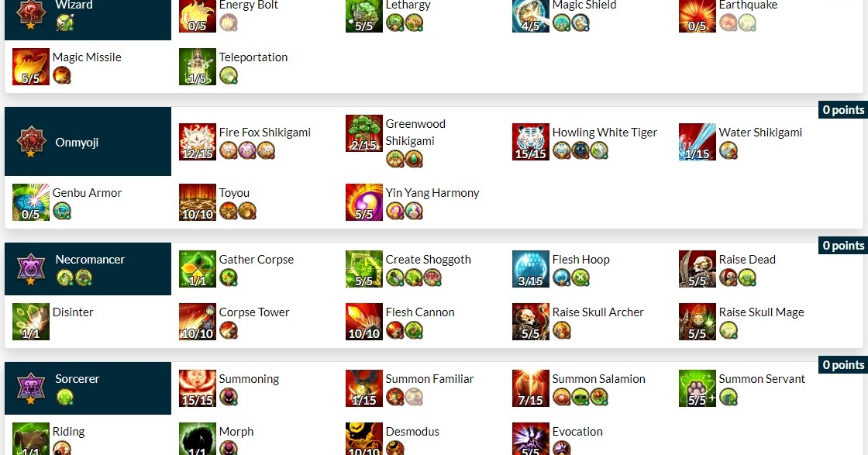The width and height of the screenshot is (868, 455).
Task: Click the Toyou skill icon
Action: tap(198, 202)
